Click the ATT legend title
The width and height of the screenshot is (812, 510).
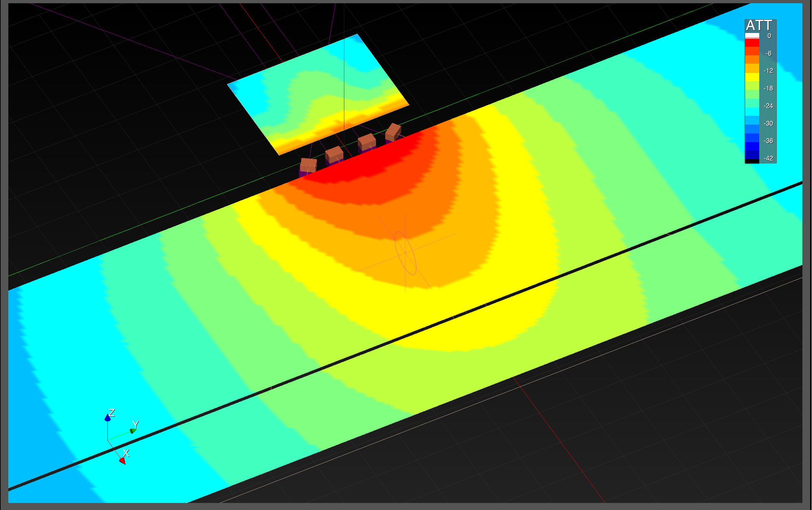(758, 25)
